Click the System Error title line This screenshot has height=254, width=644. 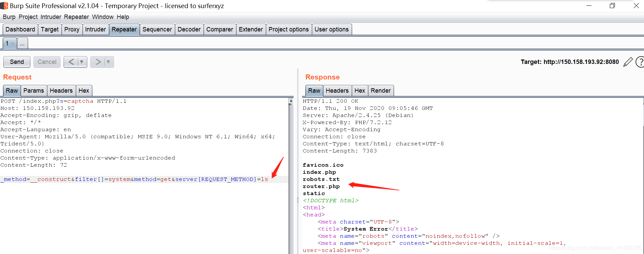coord(368,229)
